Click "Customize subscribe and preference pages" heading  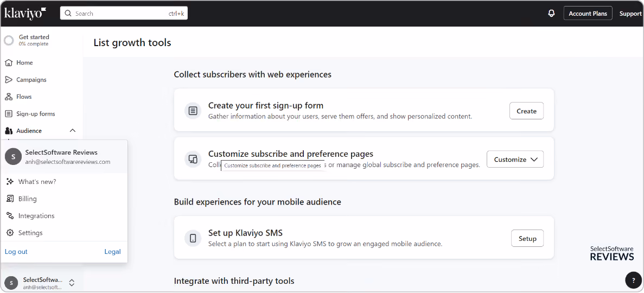coord(291,154)
